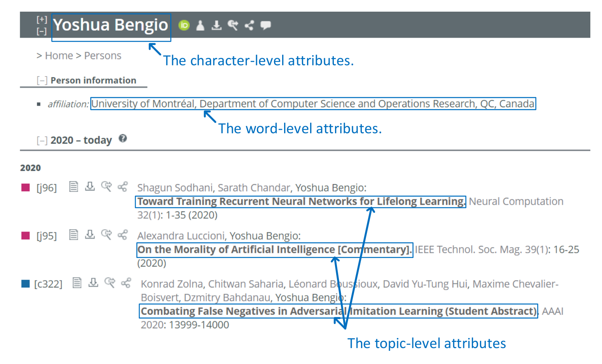Share entry j95 via share icon
This screenshot has width=602, height=364.
pos(122,235)
